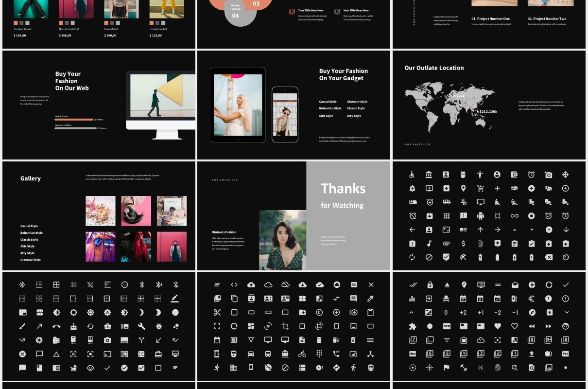This screenshot has height=389, width=588.
Task: Click the world map graphic
Action: tap(450, 108)
